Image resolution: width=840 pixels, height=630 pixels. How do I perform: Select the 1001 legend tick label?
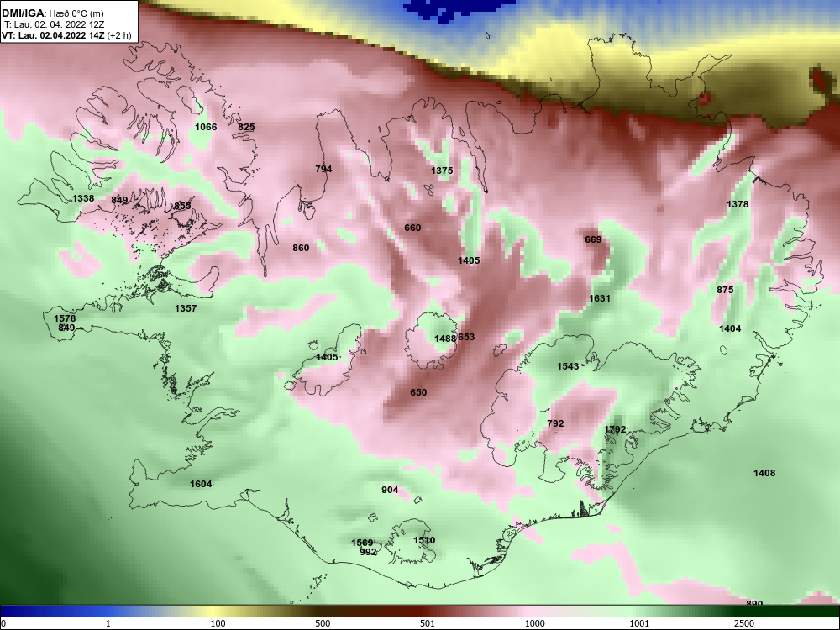pos(639,623)
